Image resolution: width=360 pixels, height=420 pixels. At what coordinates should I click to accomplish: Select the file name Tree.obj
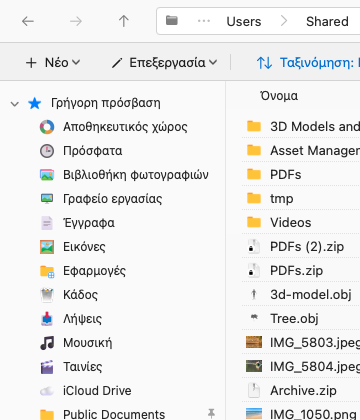[x=294, y=319]
